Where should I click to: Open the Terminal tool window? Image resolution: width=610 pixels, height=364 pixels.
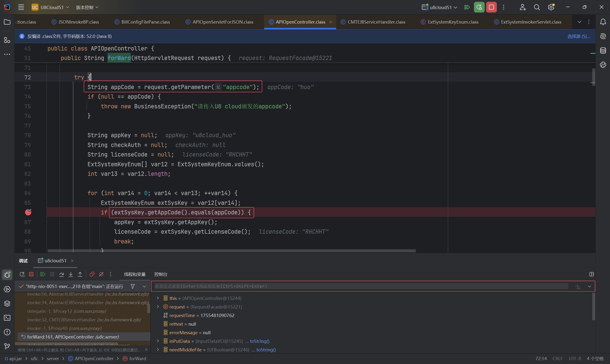click(7, 318)
